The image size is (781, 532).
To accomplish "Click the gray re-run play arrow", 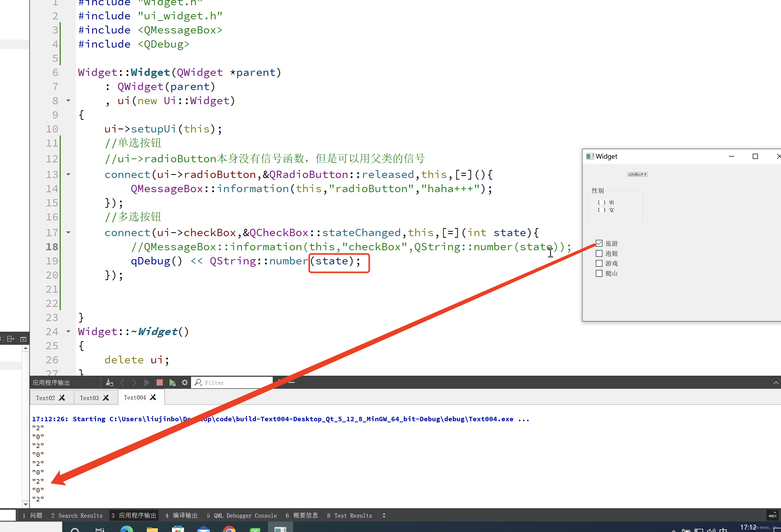I will (147, 383).
